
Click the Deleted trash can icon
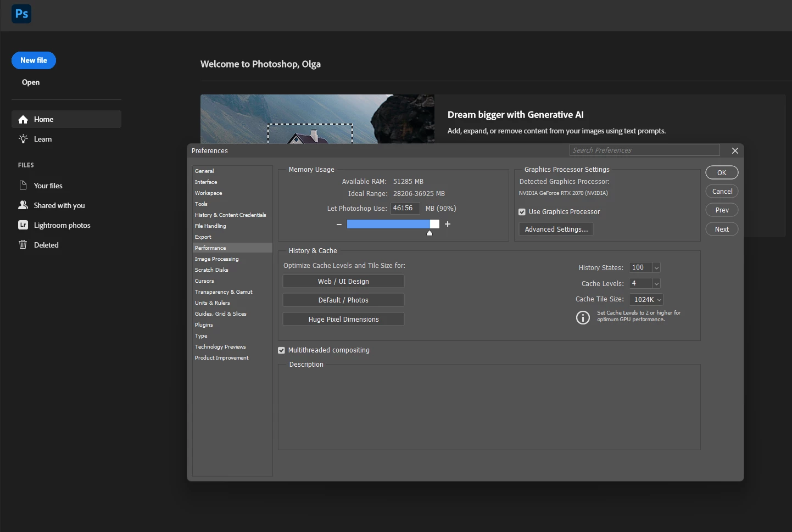pos(23,245)
